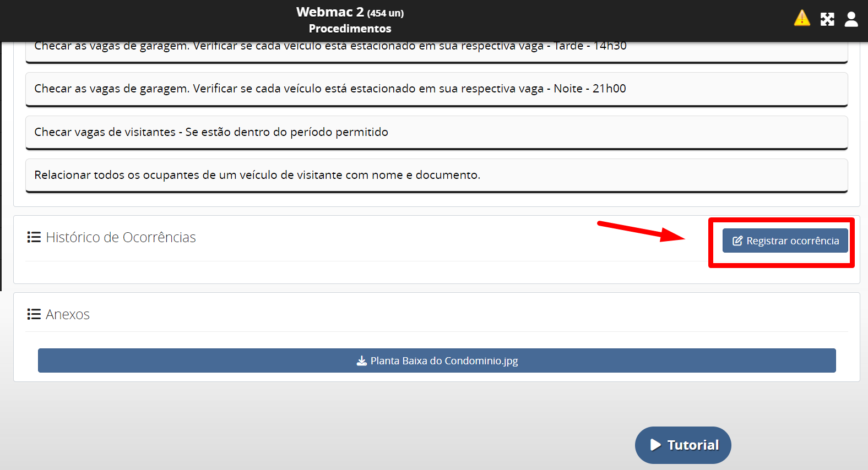Screen dimensions: 868x470
Task: Click the Histórico de Ocorrências heading
Action: pyautogui.click(x=121, y=237)
